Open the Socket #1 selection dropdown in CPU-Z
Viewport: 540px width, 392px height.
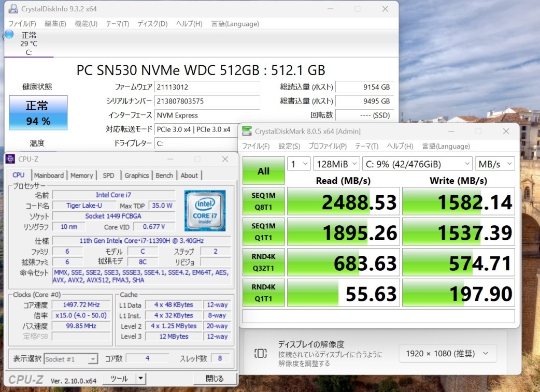coord(71,359)
